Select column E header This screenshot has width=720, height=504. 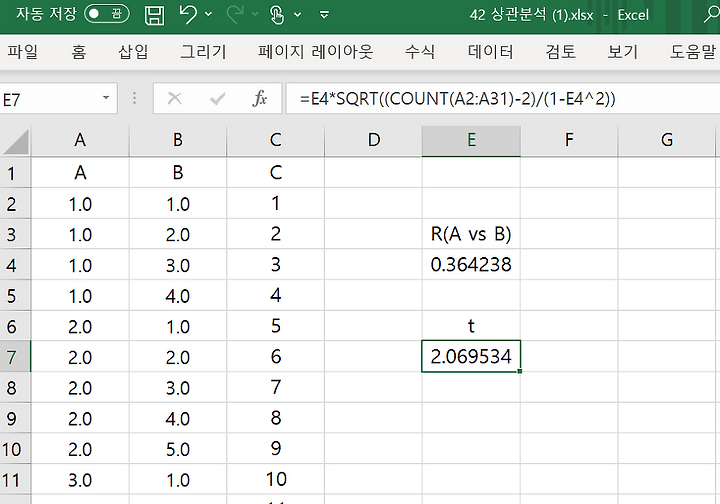(471, 140)
